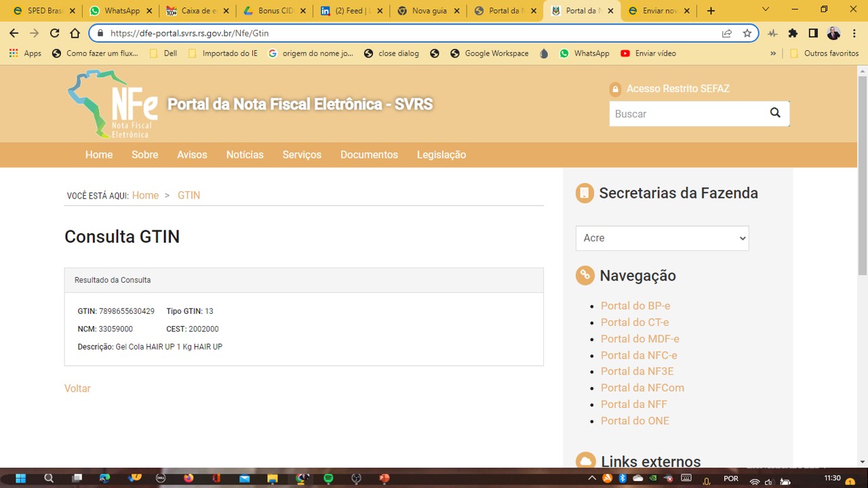Open the Portal do BP-e link
Image resolution: width=868 pixels, height=488 pixels.
635,306
